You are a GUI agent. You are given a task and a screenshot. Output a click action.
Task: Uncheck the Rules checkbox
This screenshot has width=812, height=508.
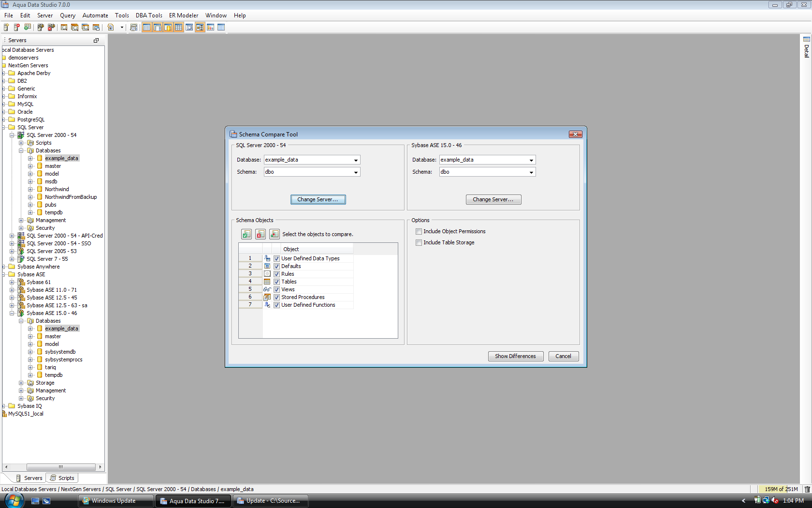(x=277, y=274)
